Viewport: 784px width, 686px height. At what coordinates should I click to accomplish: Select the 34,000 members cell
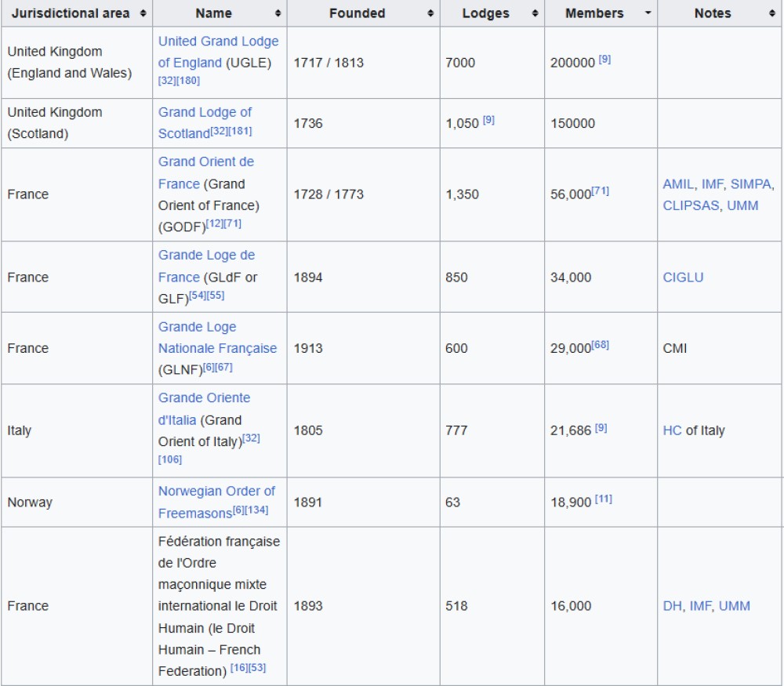click(x=601, y=277)
